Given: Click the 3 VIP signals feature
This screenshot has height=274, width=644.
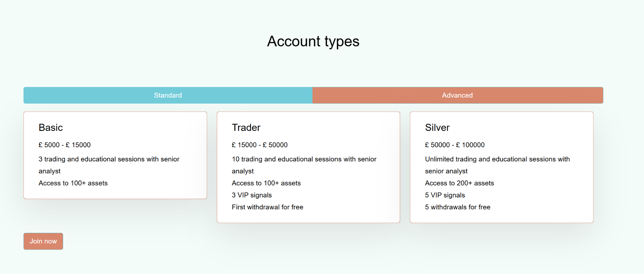Looking at the screenshot, I should [252, 195].
